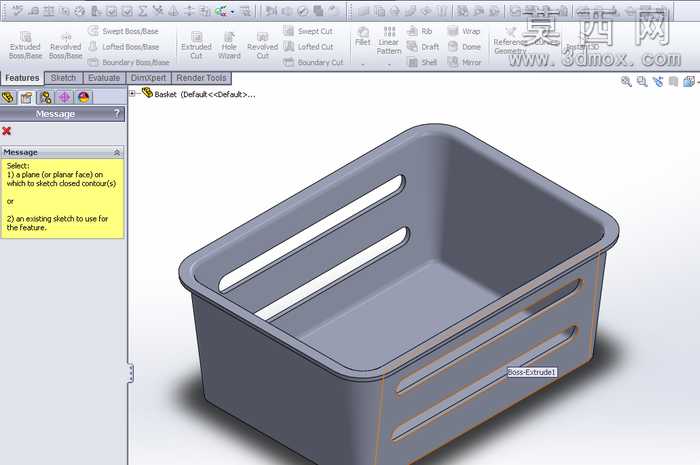
Task: Cancel the message with the red X
Action: click(7, 131)
